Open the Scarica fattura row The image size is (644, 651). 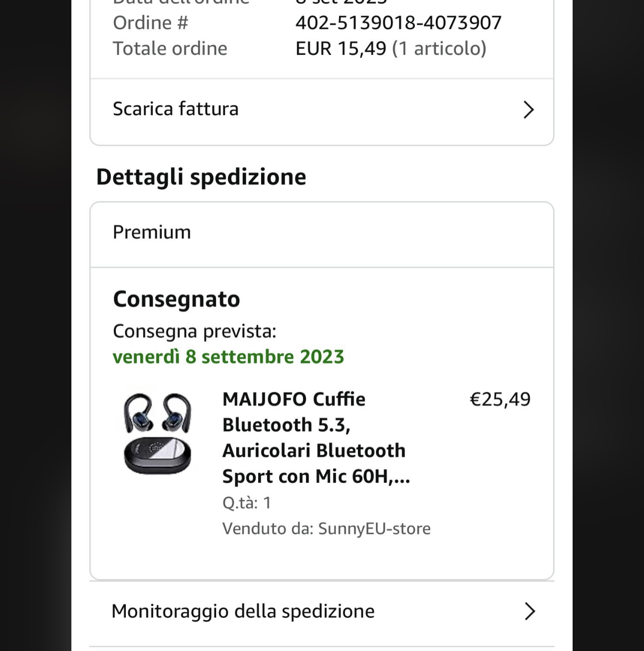tap(322, 110)
